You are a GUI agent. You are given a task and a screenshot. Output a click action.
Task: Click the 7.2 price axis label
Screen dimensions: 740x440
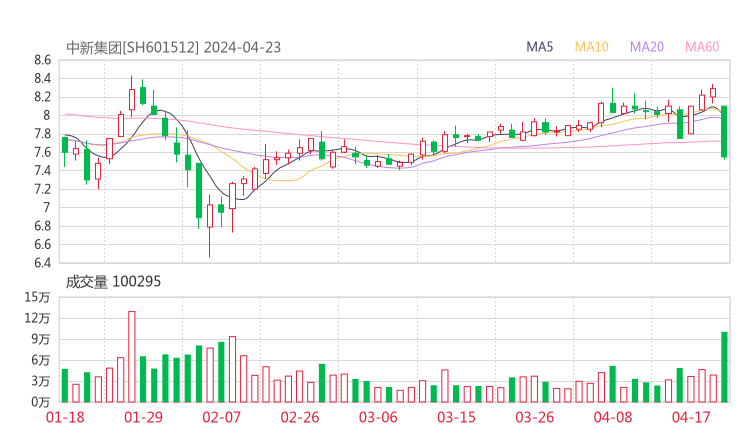(x=42, y=189)
